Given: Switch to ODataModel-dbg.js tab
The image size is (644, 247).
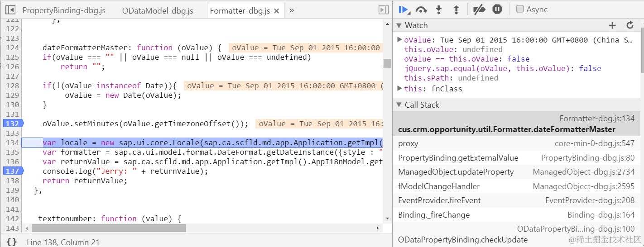Looking at the screenshot, I should pyautogui.click(x=158, y=10).
